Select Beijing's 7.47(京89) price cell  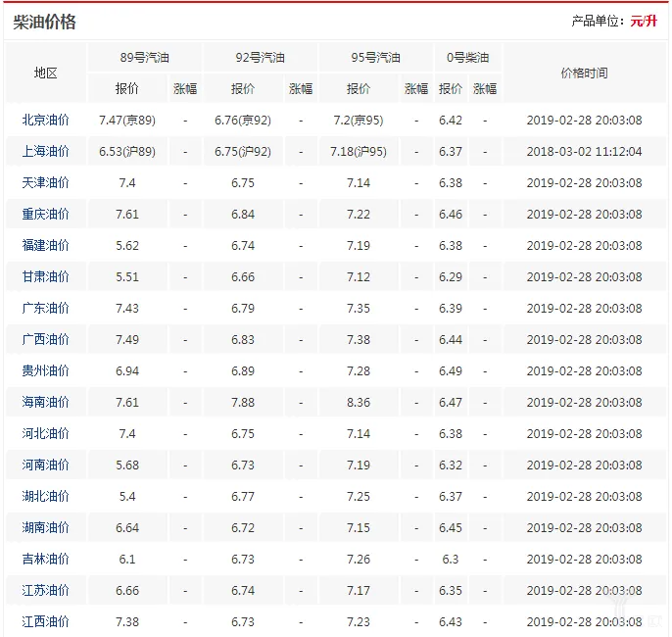[127, 120]
